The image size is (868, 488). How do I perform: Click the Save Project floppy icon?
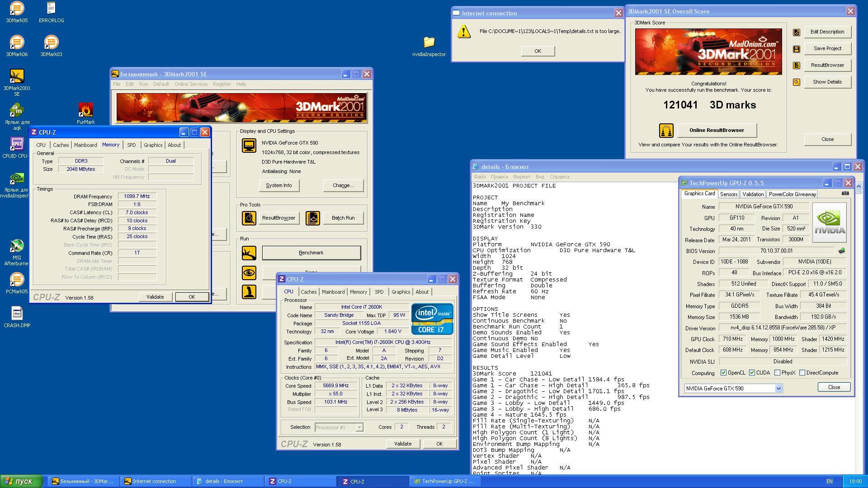(797, 49)
